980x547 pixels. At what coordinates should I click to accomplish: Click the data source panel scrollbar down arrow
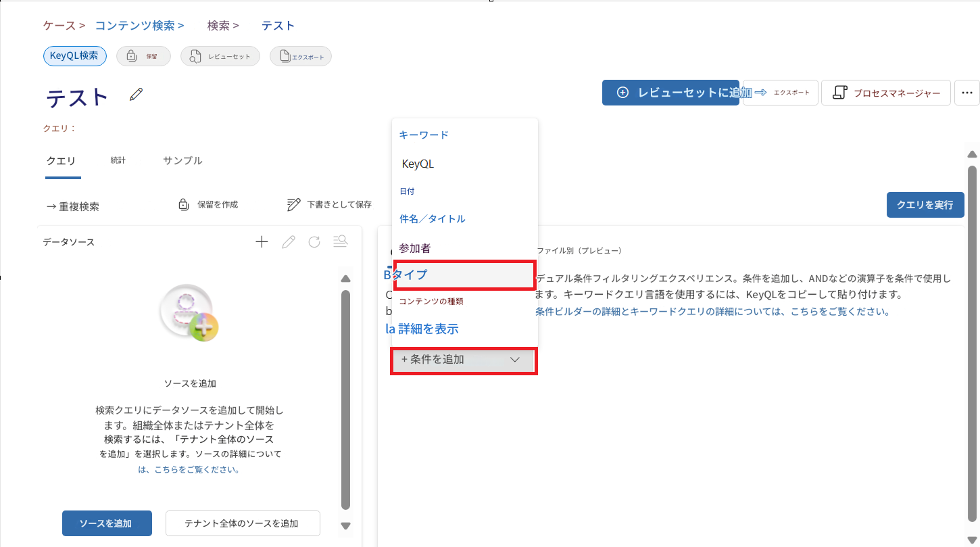[345, 525]
